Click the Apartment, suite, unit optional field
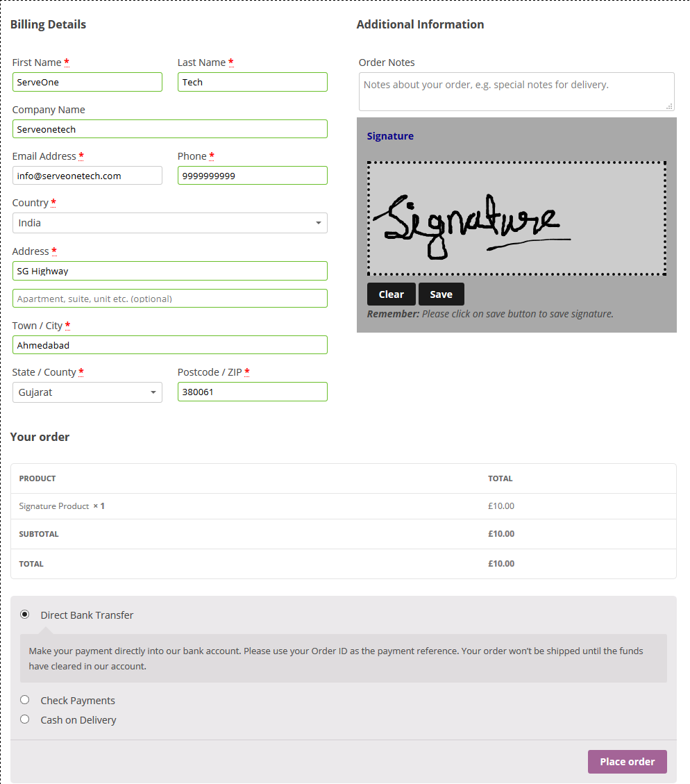 coord(170,299)
